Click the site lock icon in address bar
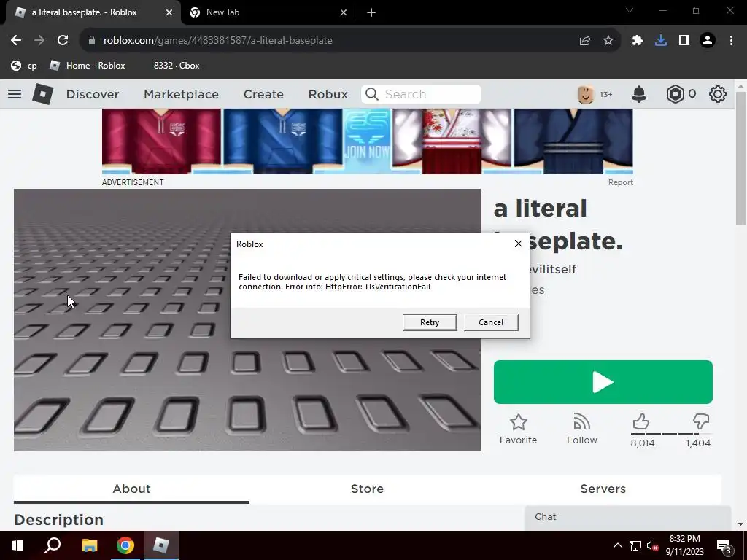The height and width of the screenshot is (560, 747). coord(92,41)
